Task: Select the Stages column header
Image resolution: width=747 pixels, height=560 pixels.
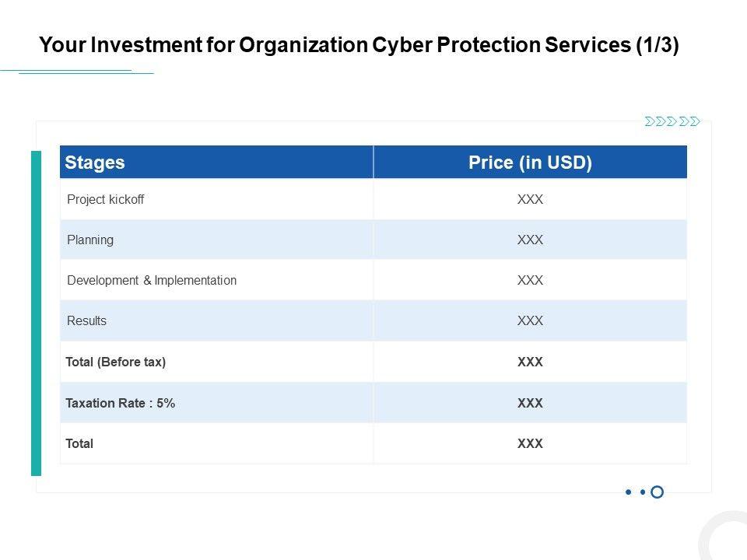Action: click(95, 163)
